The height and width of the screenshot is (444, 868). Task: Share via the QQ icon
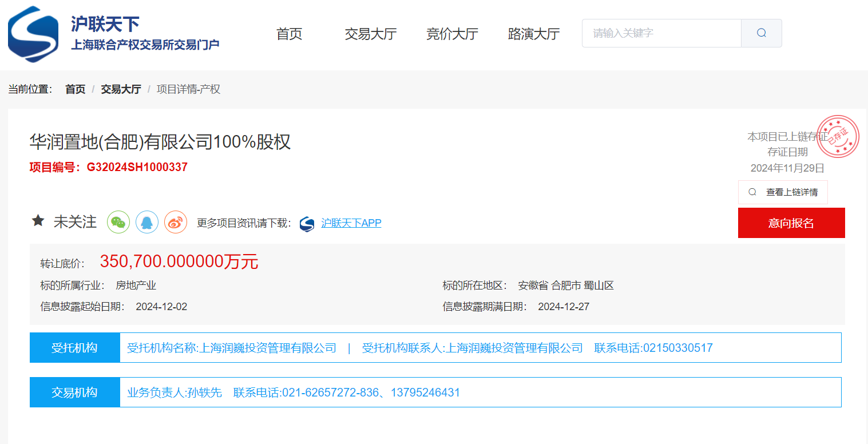[147, 222]
